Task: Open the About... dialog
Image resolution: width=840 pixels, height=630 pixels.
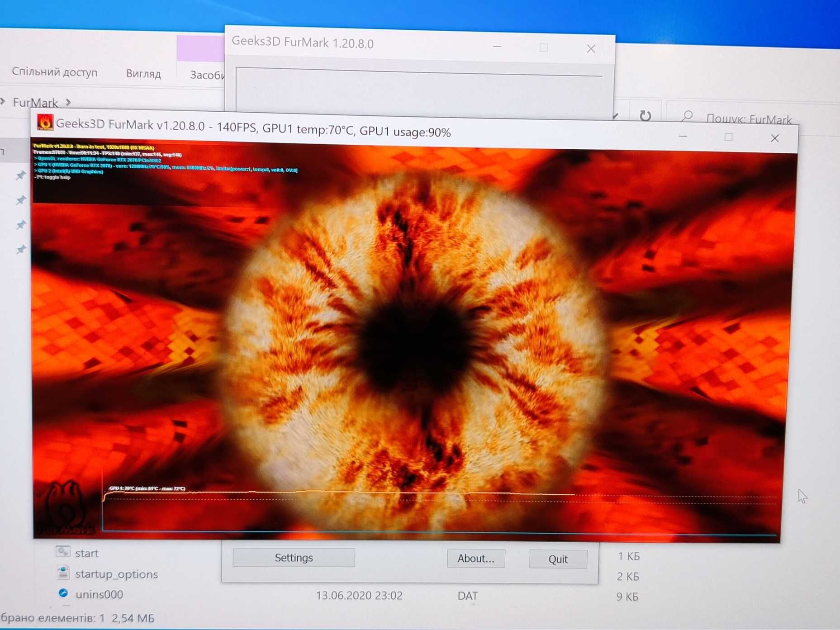Action: tap(476, 559)
